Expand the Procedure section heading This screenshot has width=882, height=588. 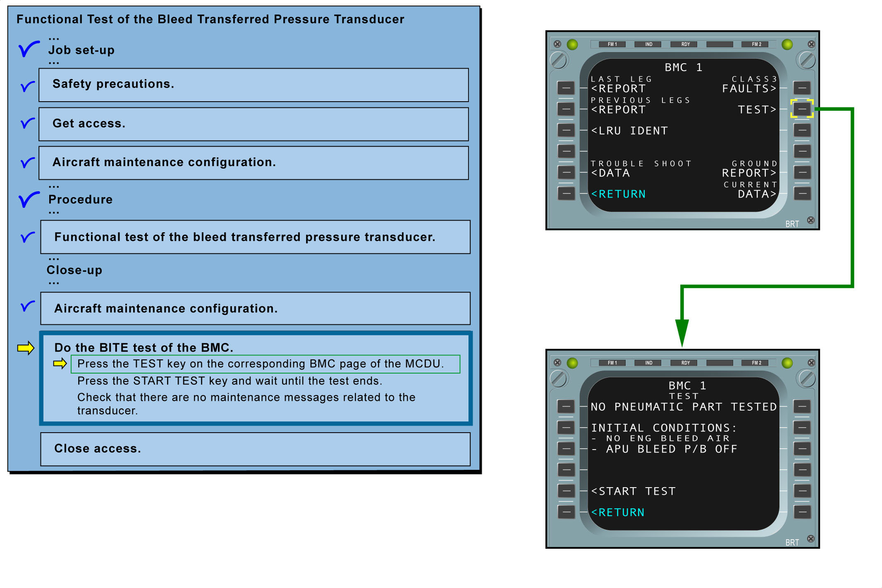(80, 199)
